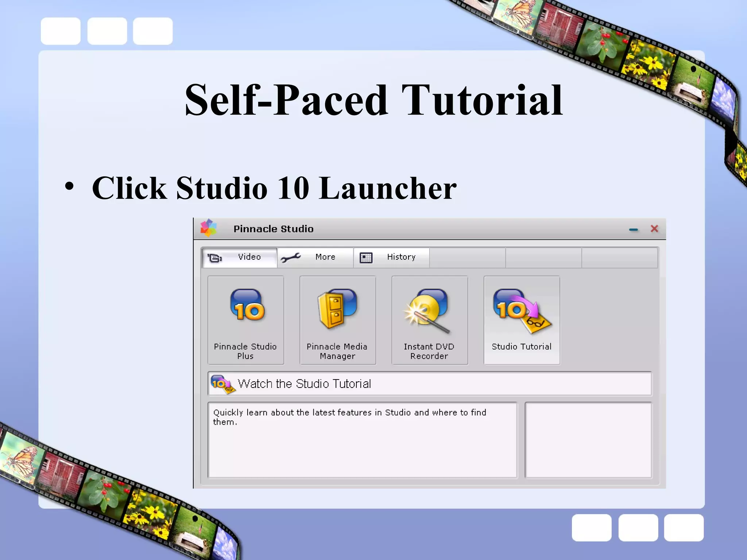
Task: Launch Pinnacle Media Manager icon
Action: [x=337, y=308]
